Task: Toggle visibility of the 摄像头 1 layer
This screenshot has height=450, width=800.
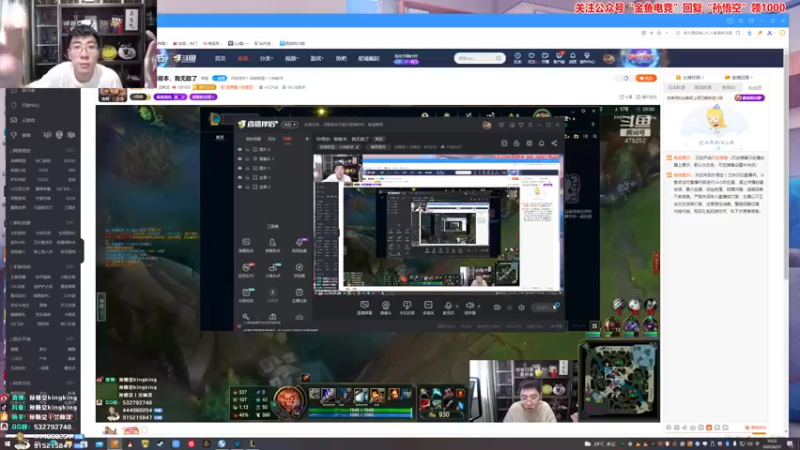Action: tap(240, 159)
